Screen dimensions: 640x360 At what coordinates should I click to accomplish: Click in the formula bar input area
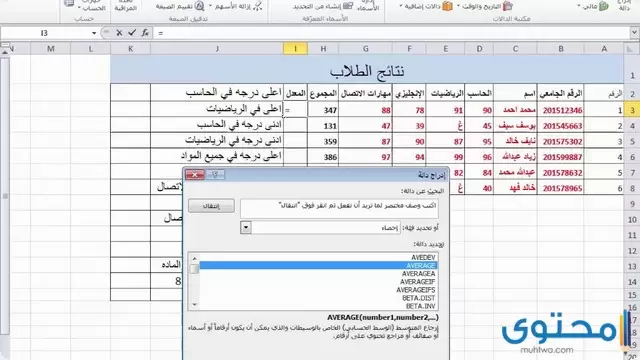392,33
